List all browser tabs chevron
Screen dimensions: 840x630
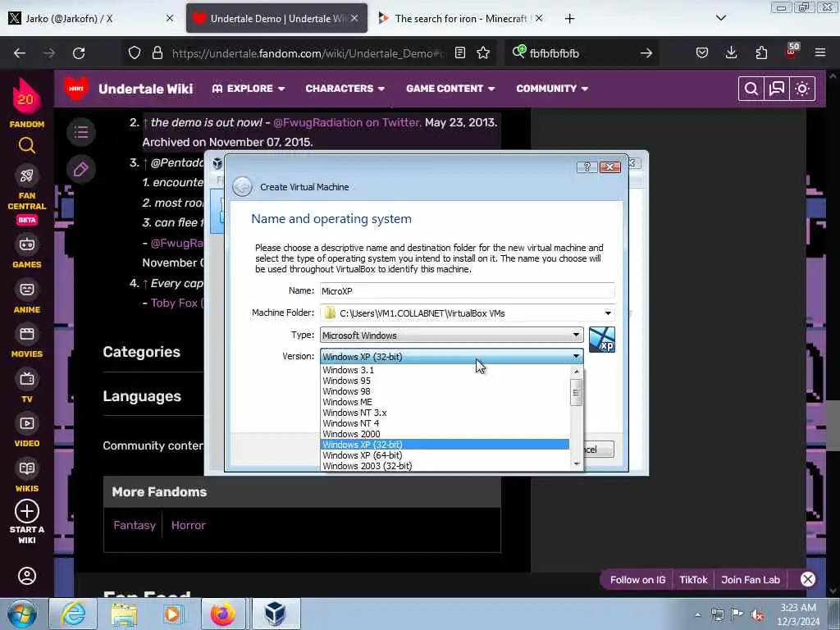[x=721, y=18]
